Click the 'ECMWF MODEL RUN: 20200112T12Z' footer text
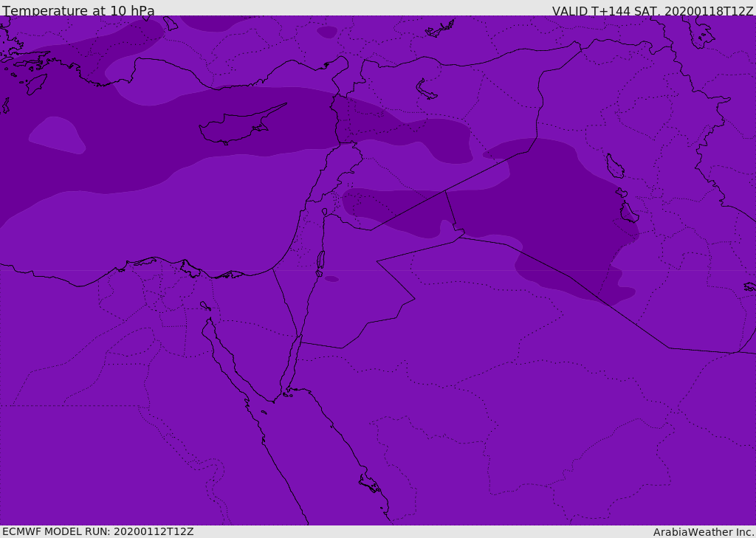The height and width of the screenshot is (538, 756). pos(98,531)
